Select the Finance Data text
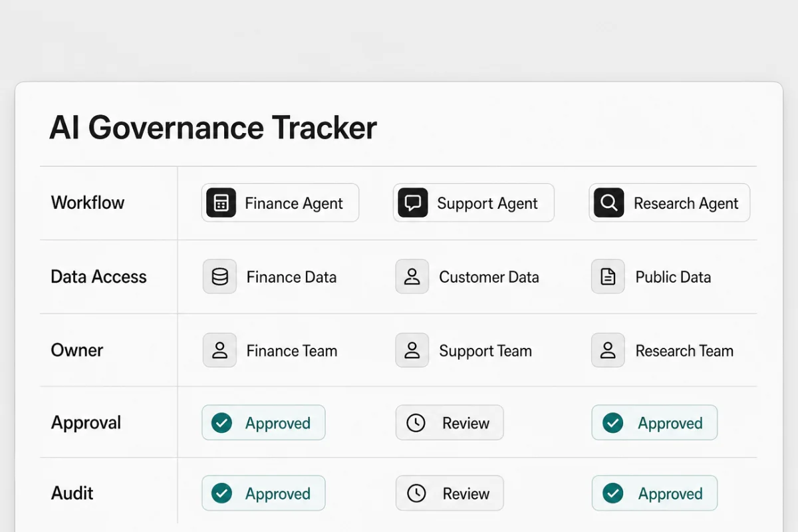This screenshot has width=798, height=532. (291, 277)
